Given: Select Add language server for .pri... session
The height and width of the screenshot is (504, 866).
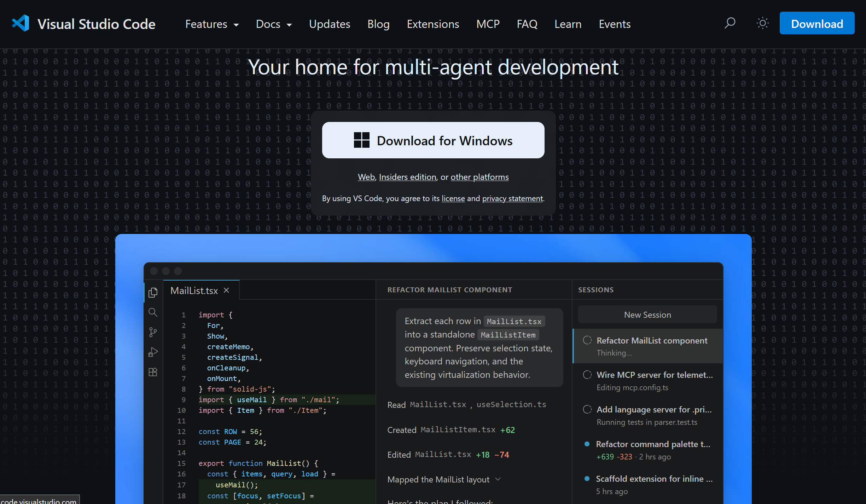Looking at the screenshot, I should (x=648, y=415).
